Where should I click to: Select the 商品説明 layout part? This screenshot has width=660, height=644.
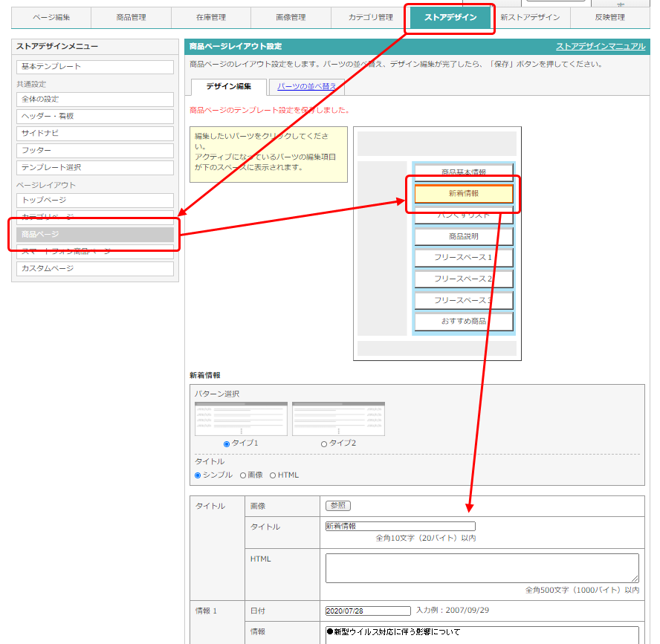(x=463, y=237)
